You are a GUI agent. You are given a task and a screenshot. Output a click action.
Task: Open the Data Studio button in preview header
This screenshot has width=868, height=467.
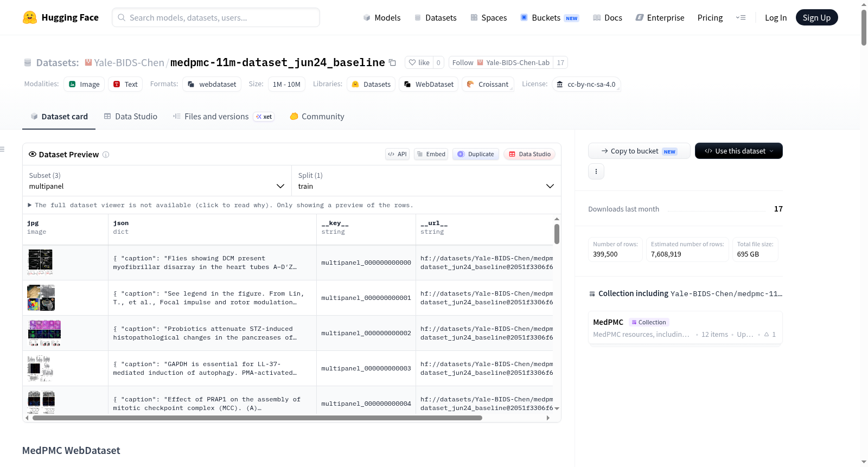(529, 154)
